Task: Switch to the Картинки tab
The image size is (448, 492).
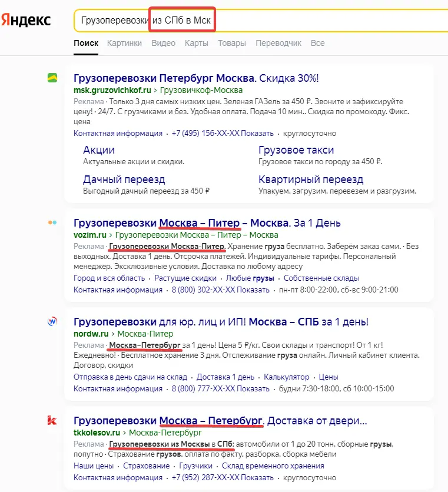Action: (x=124, y=43)
